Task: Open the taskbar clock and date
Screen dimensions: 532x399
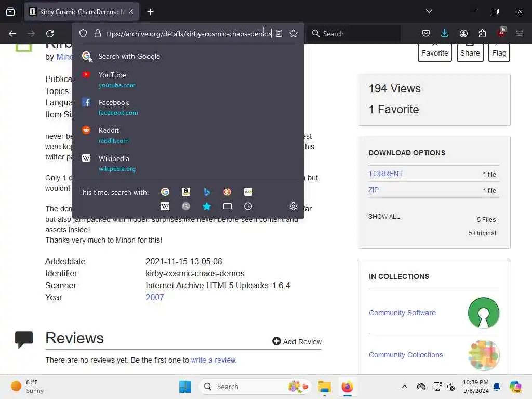Action: 476,387
